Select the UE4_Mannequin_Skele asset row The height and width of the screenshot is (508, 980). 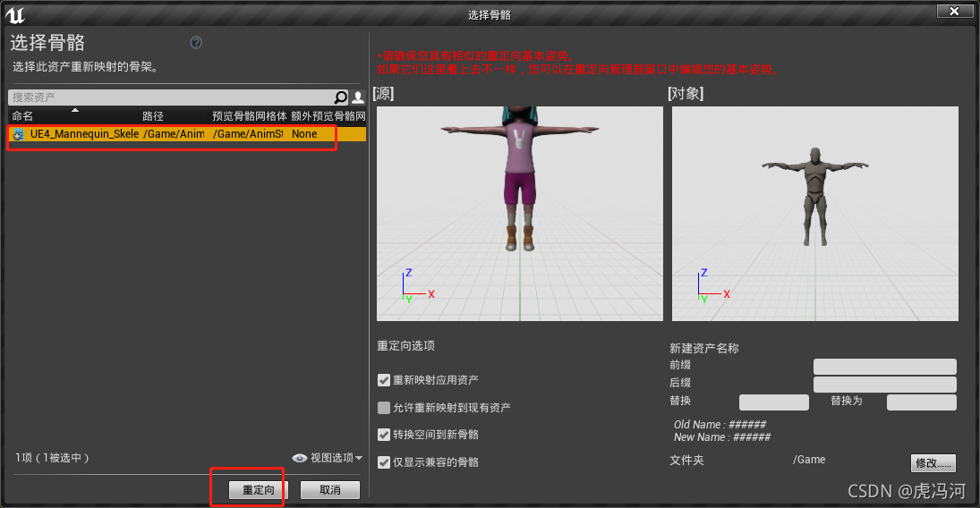coord(187,134)
